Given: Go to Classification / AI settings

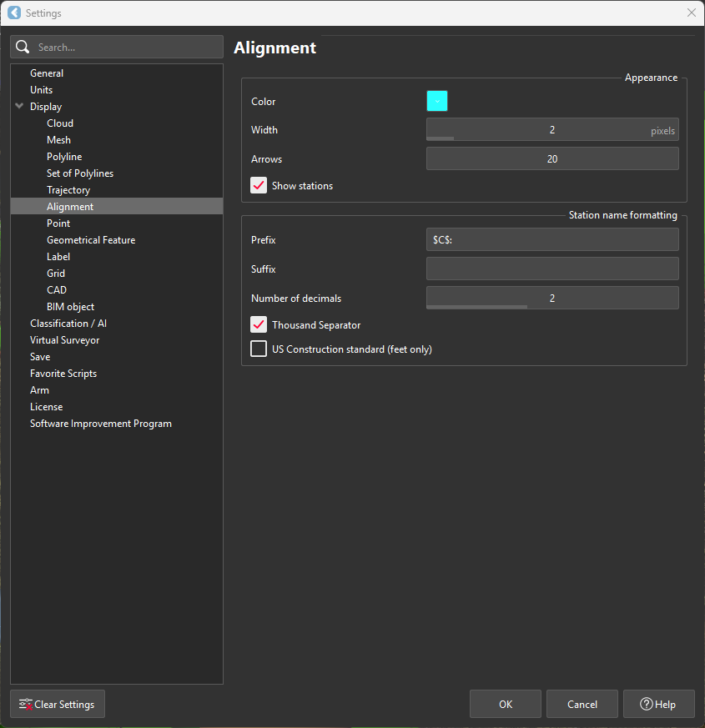Looking at the screenshot, I should 68,324.
